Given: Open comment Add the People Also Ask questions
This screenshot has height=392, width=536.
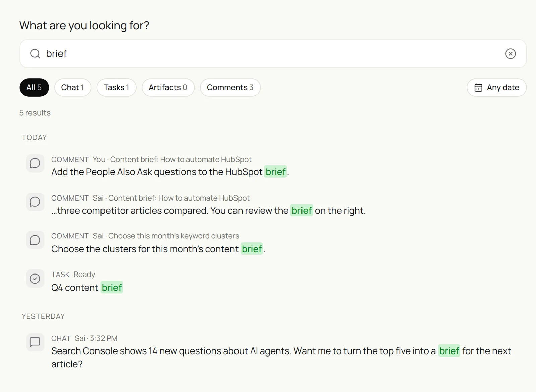Looking at the screenshot, I should [x=170, y=172].
